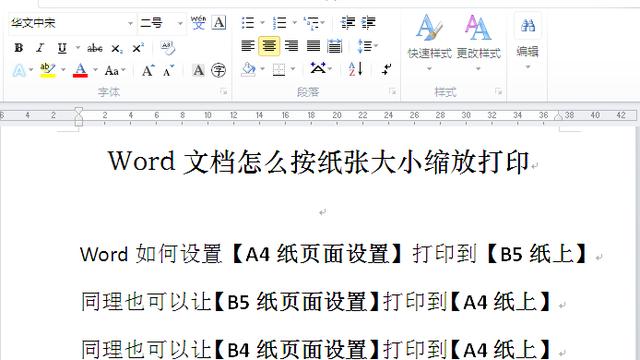Click the Sort A-Z icon
The image size is (640, 360).
356,69
